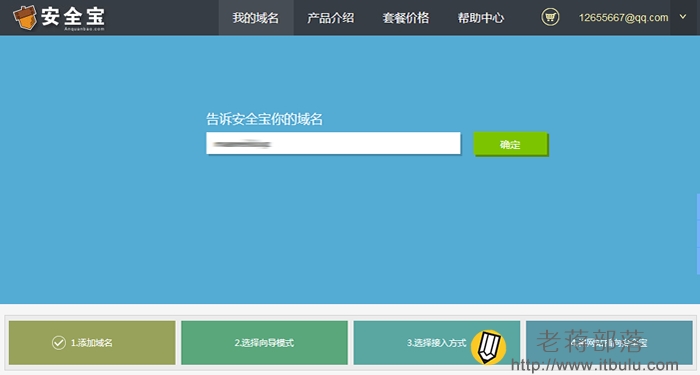The image size is (700, 375).
Task: Click the 12655667@qq.com account link
Action: 624,18
